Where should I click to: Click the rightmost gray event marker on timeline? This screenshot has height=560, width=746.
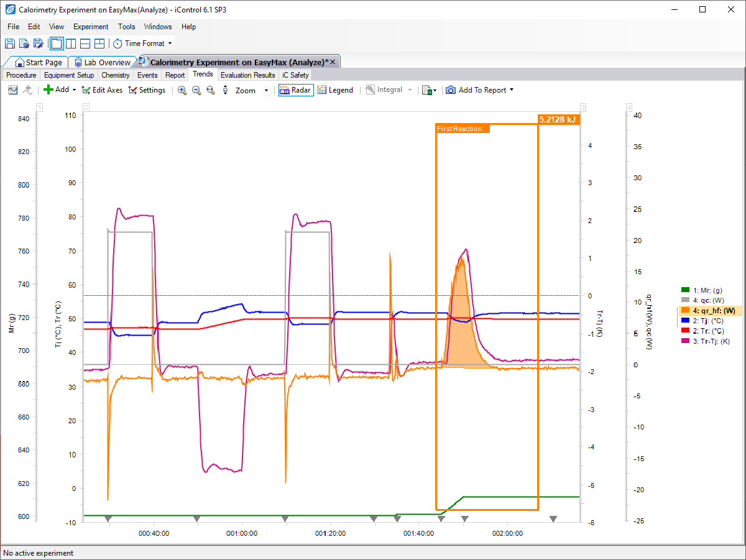point(553,518)
